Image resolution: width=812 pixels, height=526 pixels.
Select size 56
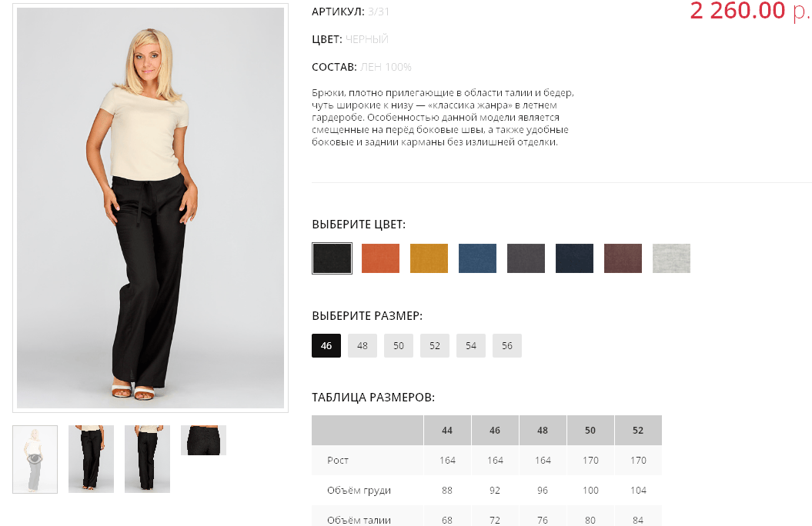tap(507, 345)
